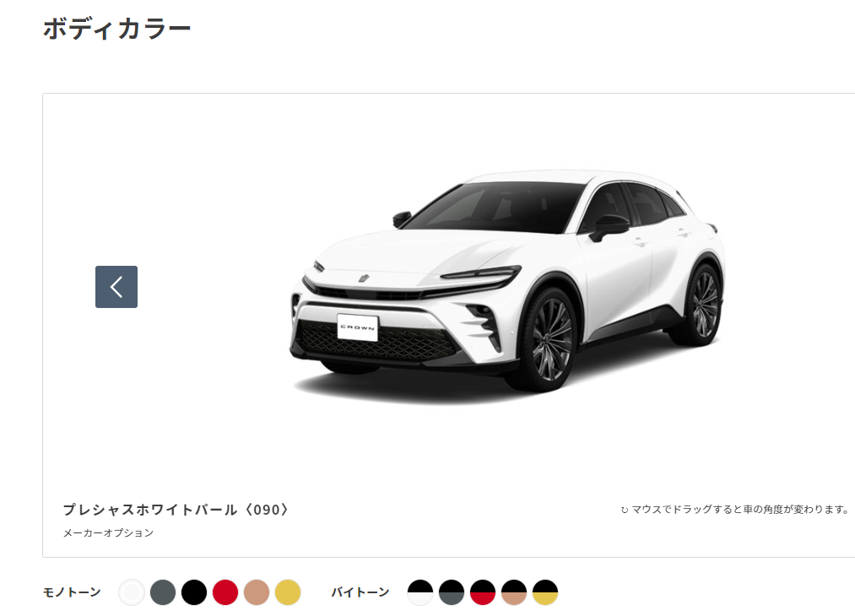The width and height of the screenshot is (855, 616).
Task: Click the CROWN license plate on car
Action: [358, 327]
